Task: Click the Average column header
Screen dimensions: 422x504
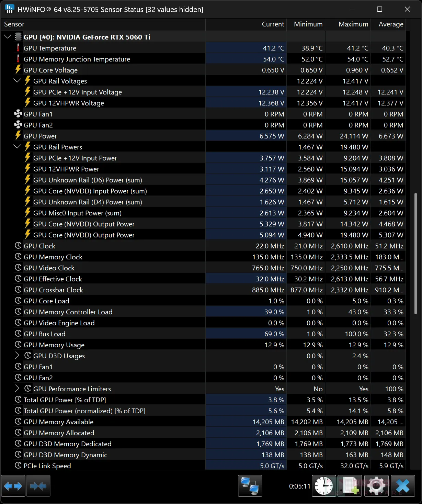Action: tap(388, 24)
